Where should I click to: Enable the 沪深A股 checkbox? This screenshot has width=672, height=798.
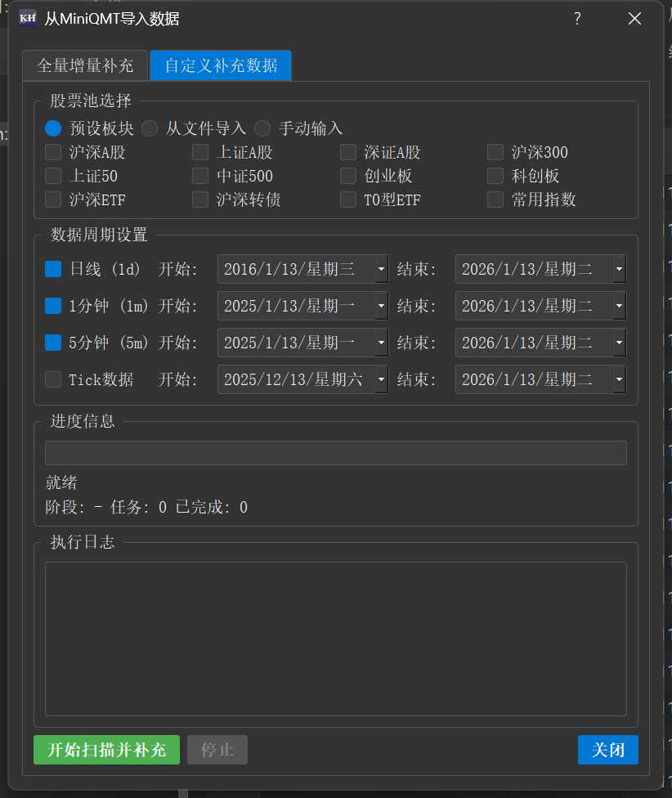click(x=54, y=152)
